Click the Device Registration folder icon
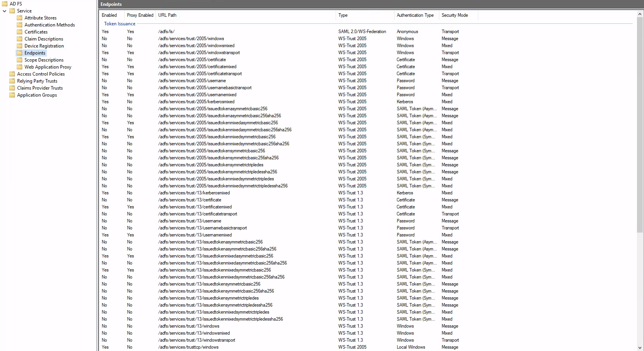The width and height of the screenshot is (644, 351). (19, 46)
